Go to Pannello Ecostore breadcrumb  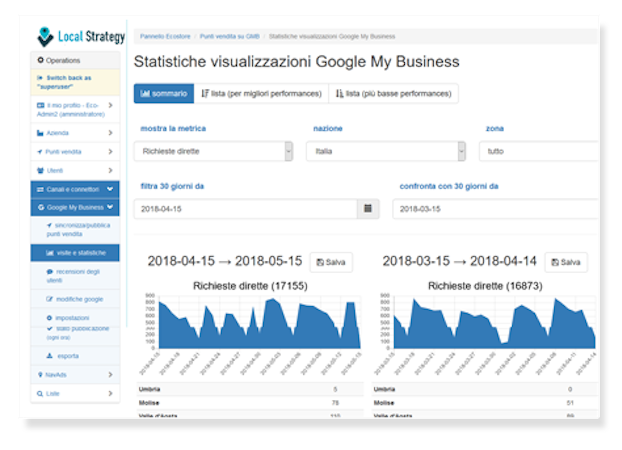click(165, 36)
